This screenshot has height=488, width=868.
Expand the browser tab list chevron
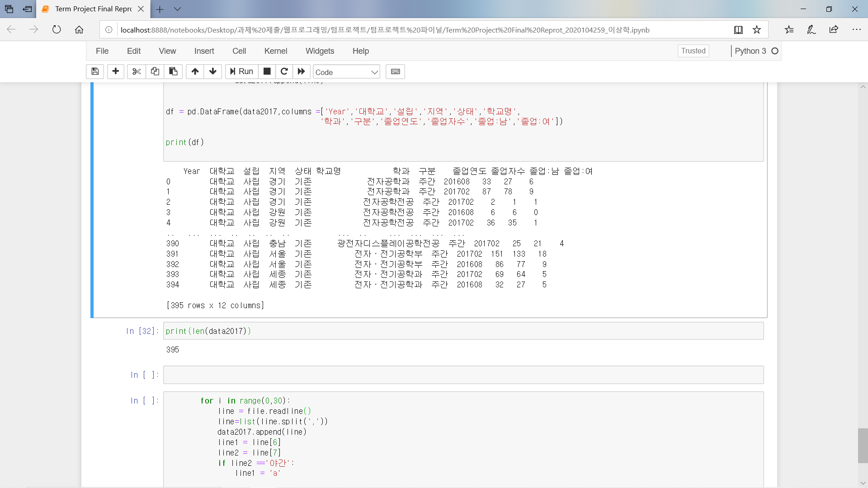[x=177, y=9]
